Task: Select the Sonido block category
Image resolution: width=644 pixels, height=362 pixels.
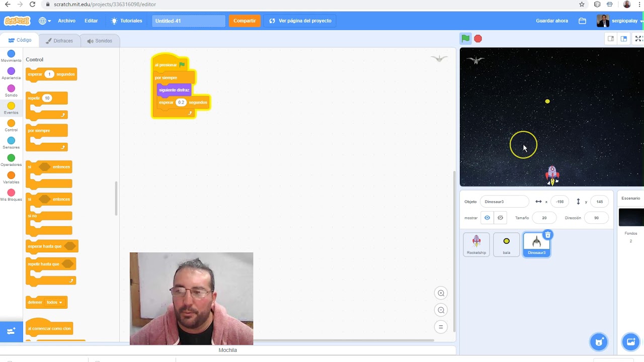Action: pyautogui.click(x=11, y=91)
